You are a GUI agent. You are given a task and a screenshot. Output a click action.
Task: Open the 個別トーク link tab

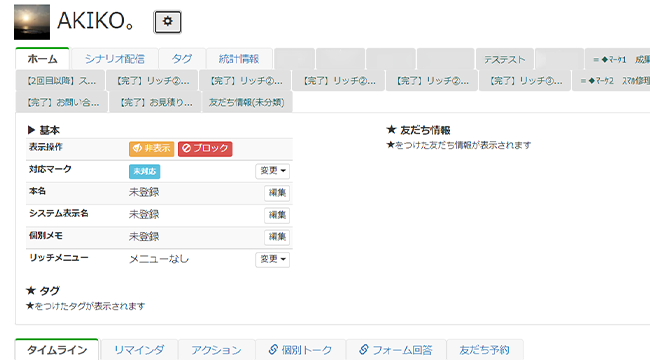click(x=301, y=350)
